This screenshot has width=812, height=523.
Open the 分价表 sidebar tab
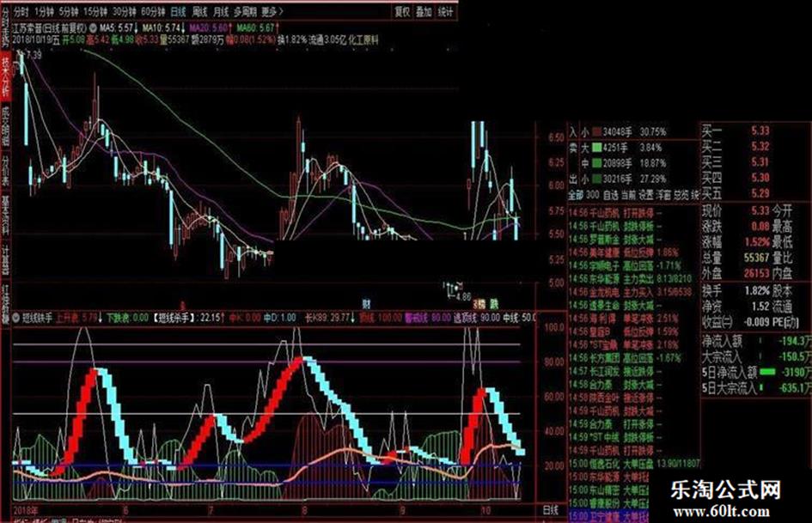[5, 169]
